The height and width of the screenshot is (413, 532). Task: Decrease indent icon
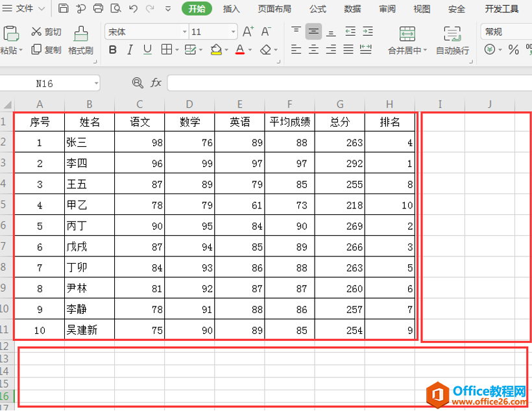[x=350, y=32]
